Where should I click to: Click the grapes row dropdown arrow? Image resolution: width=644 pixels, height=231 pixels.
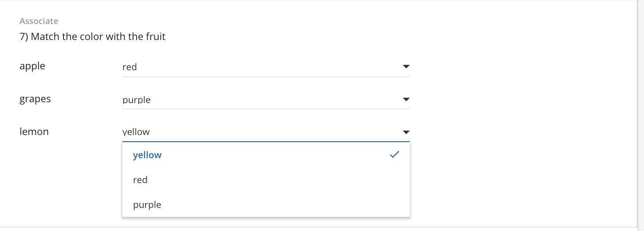pos(405,100)
